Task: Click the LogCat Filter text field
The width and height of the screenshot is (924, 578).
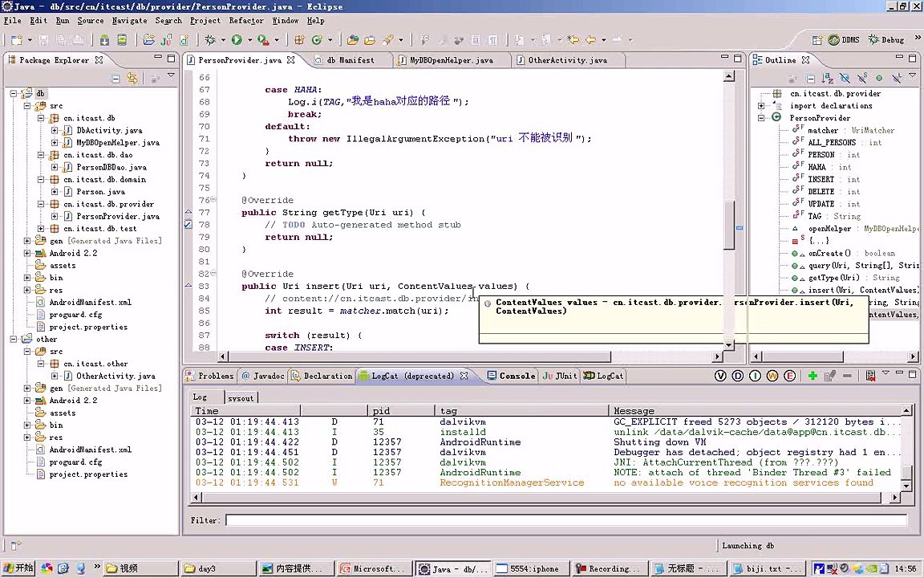Action: click(565, 520)
